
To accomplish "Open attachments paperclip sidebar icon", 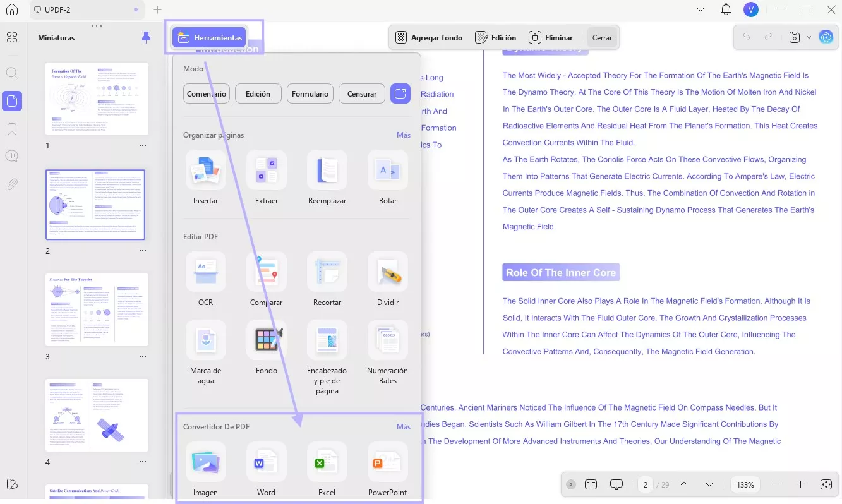I will point(12,184).
